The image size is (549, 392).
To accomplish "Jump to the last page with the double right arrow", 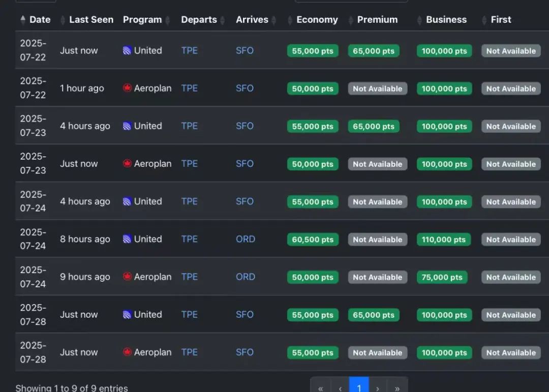I will click(x=397, y=386).
